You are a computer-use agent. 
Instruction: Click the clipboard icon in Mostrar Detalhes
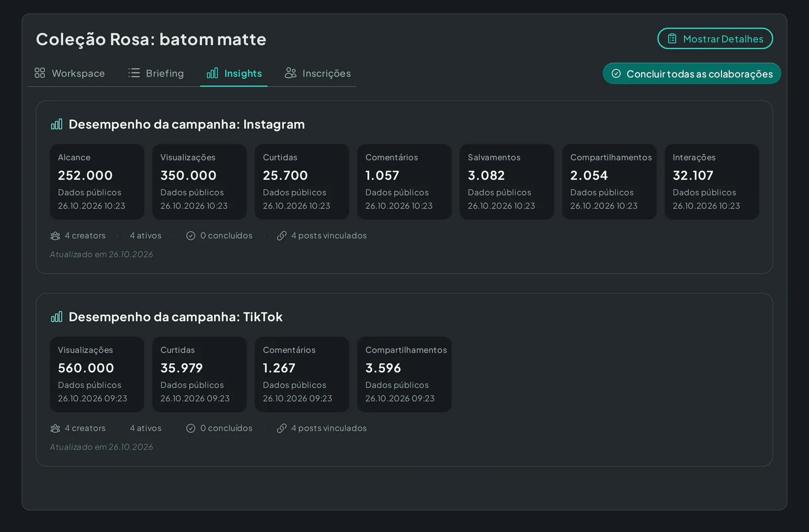click(672, 39)
